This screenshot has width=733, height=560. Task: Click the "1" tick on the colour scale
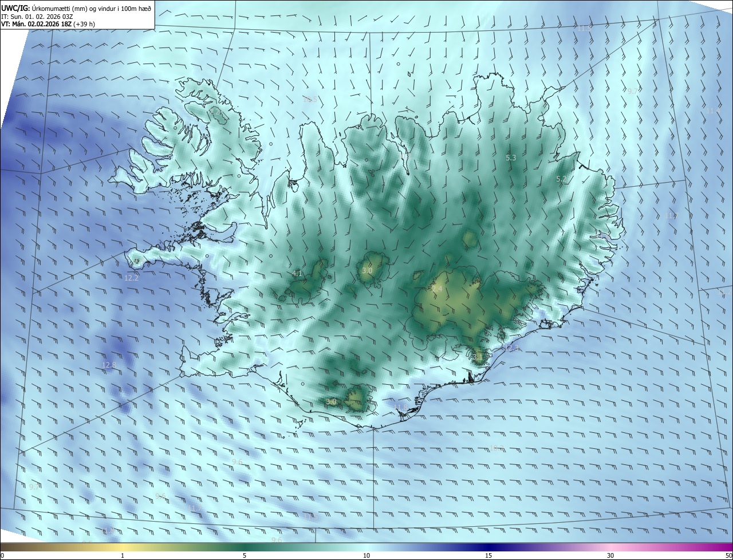pyautogui.click(x=123, y=555)
